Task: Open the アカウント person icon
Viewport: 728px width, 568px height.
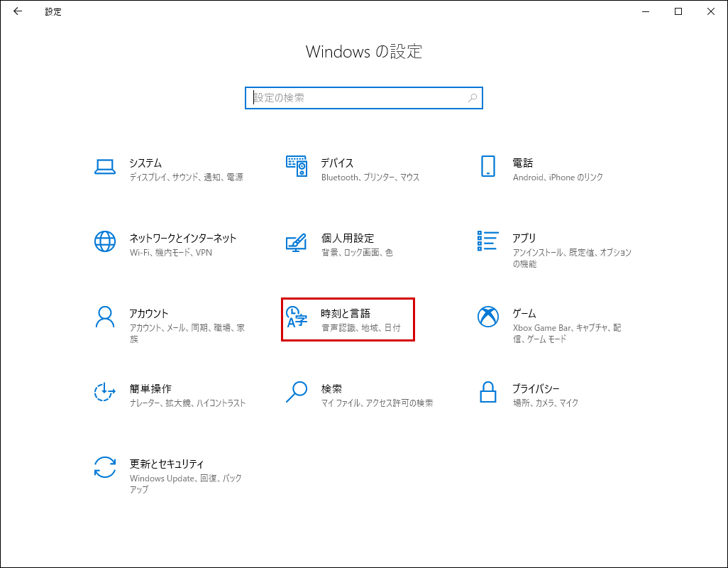Action: [x=105, y=317]
